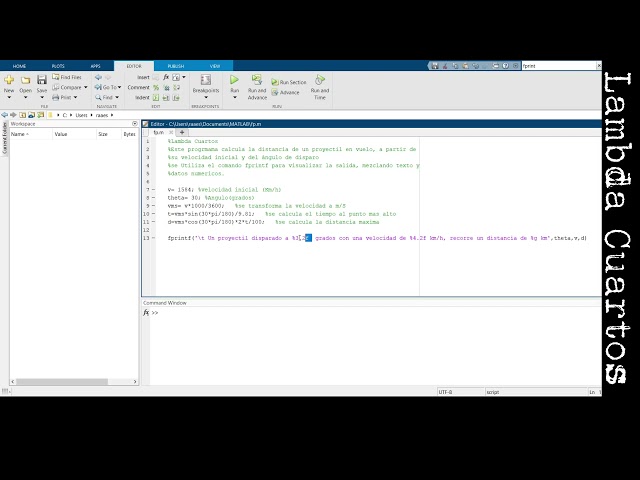640x480 pixels.
Task: Open the dropdown arrow under New
Action: 9,98
